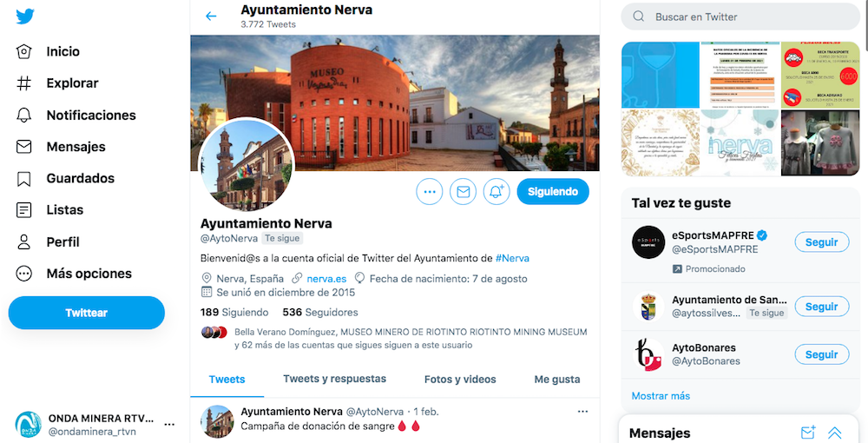Go back using the left arrow

(x=211, y=16)
